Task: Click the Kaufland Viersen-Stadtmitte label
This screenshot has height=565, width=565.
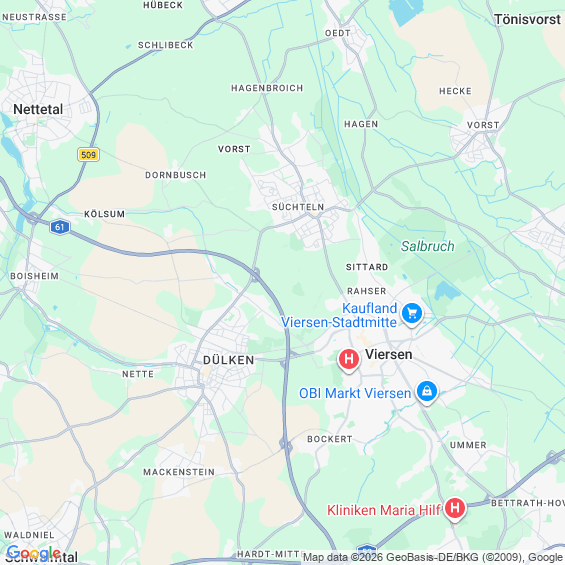Action: click(x=339, y=315)
